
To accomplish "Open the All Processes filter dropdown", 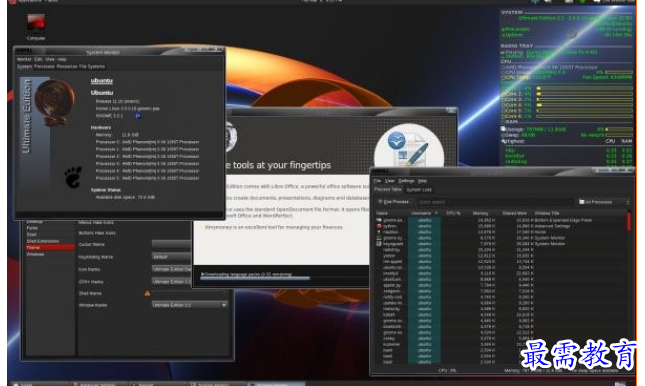I will (x=604, y=202).
